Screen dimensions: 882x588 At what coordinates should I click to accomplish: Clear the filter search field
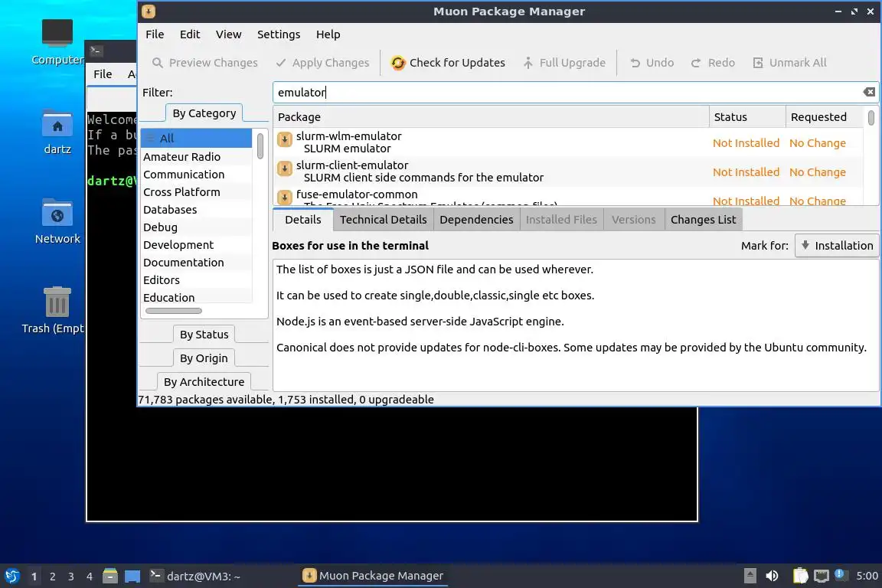869,92
